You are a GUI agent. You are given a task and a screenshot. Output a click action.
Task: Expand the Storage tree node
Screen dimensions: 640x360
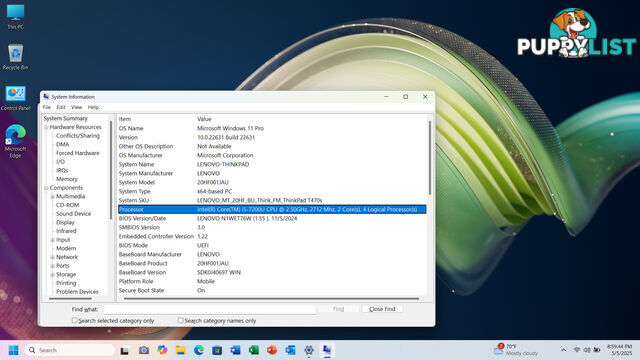pyautogui.click(x=52, y=275)
